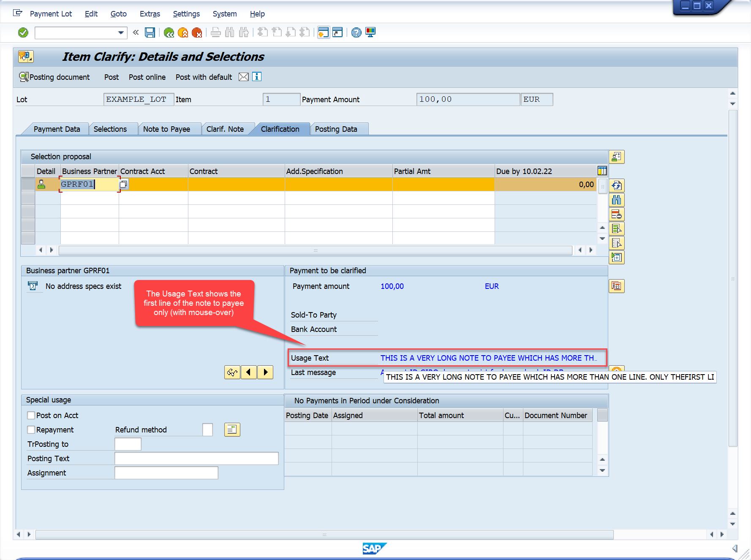751x560 pixels.
Task: Click the table column configuration icon
Action: pyautogui.click(x=602, y=171)
